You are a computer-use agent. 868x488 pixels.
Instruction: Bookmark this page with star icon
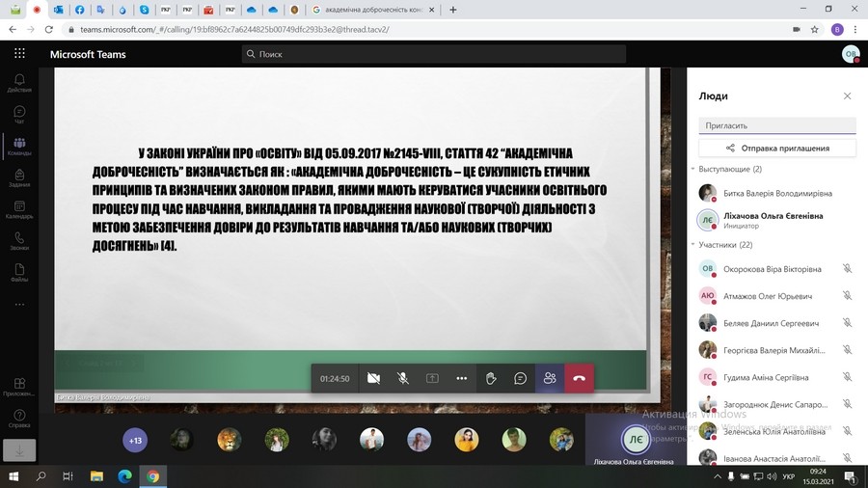(x=814, y=29)
